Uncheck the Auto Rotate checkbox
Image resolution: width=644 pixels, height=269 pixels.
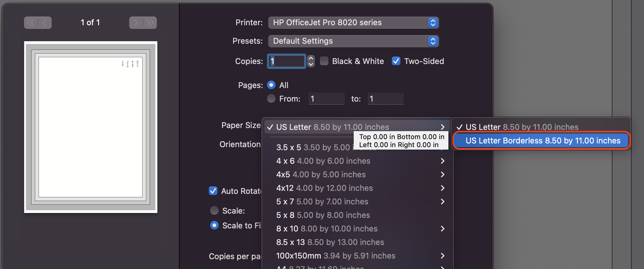pos(213,191)
